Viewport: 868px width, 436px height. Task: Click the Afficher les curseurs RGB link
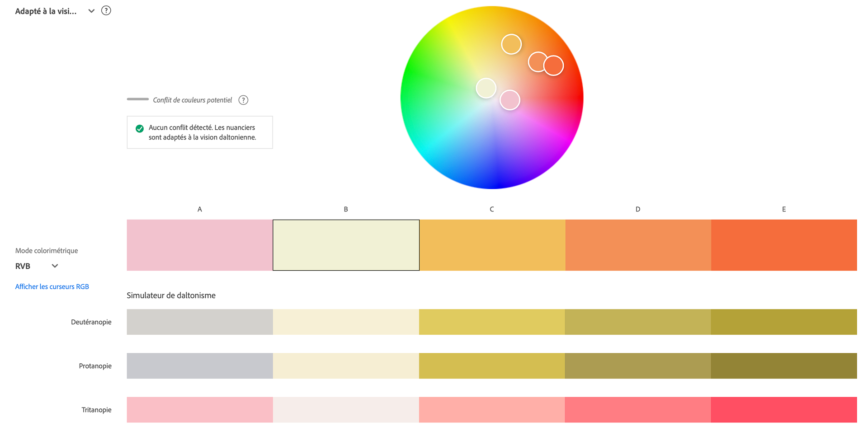(x=52, y=286)
